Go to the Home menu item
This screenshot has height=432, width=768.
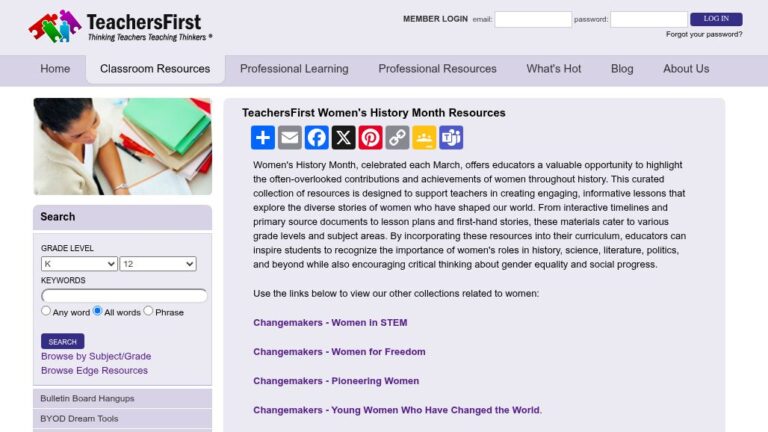coord(55,69)
